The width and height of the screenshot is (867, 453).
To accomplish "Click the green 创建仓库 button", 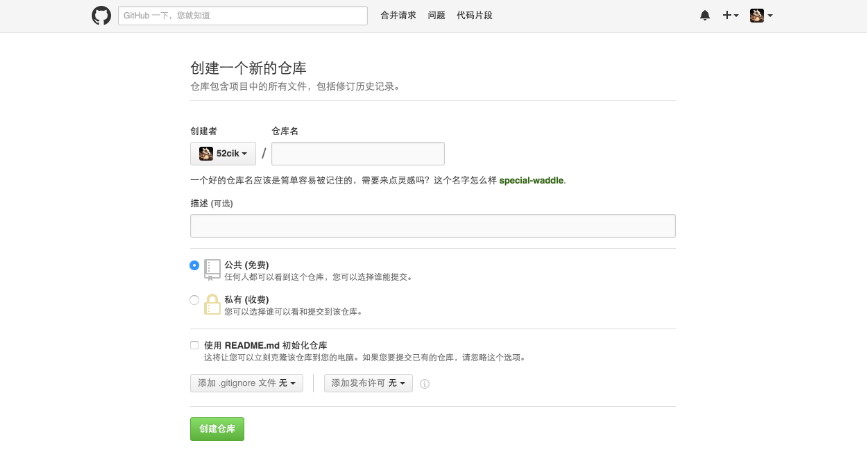I will [x=217, y=429].
